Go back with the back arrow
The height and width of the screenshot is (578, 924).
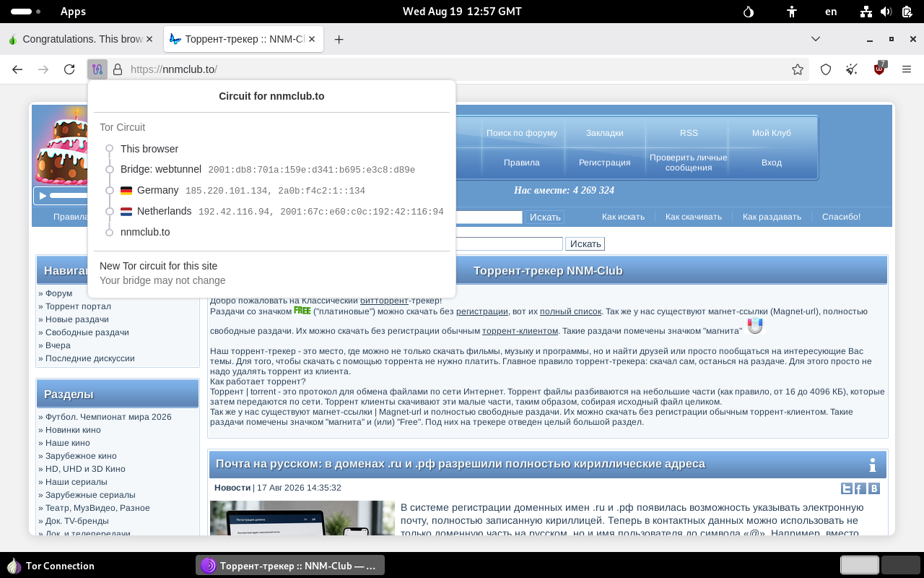coord(17,69)
